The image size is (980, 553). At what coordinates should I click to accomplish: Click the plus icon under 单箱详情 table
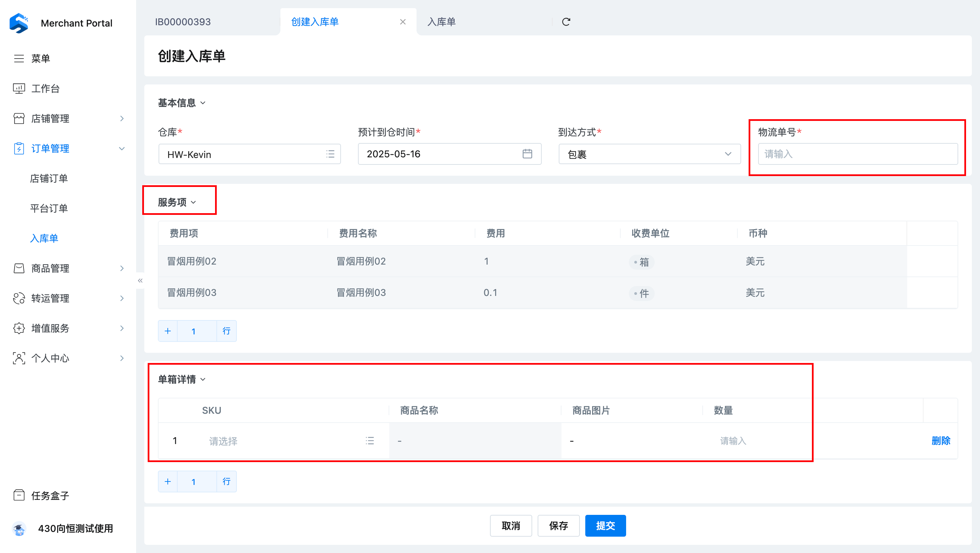(x=168, y=481)
